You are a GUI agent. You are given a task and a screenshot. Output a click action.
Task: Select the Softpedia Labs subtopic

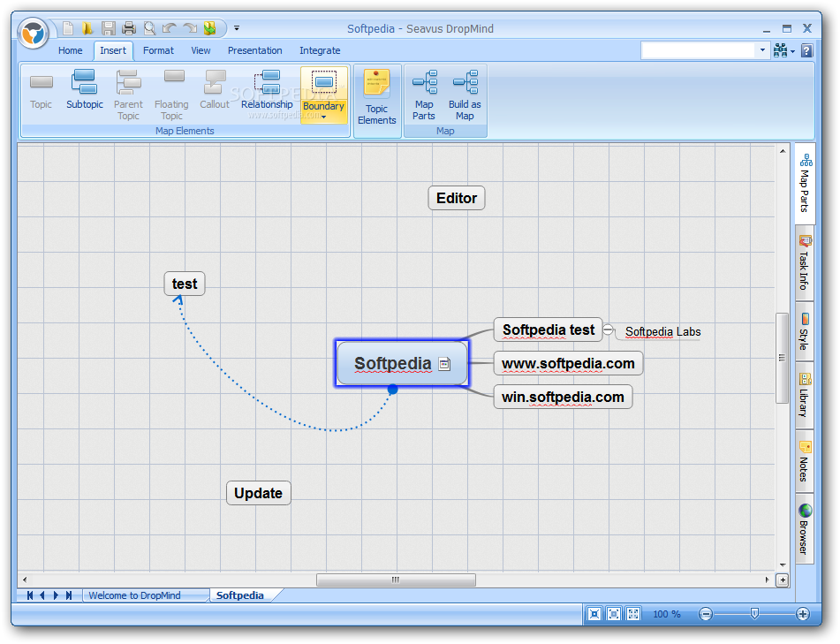tap(662, 331)
